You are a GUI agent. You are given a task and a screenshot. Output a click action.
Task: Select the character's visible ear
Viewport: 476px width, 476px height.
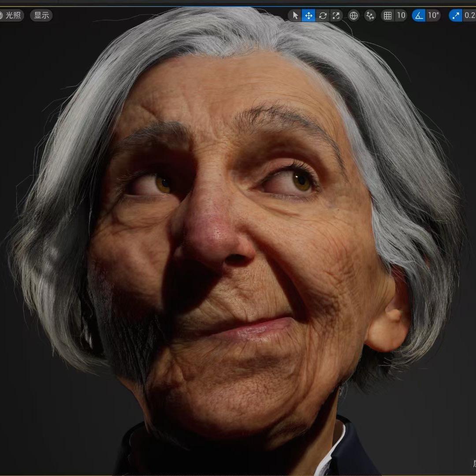(390, 315)
